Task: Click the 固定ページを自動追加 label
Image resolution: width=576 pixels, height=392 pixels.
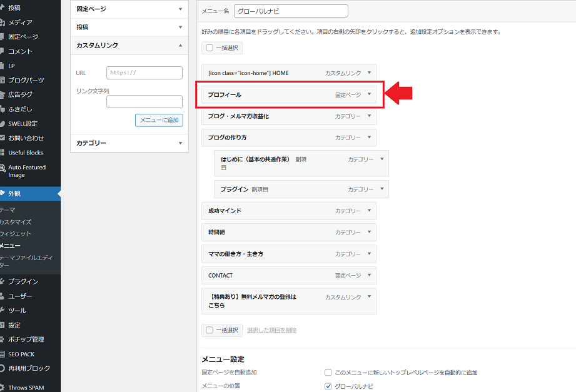Action: click(230, 373)
